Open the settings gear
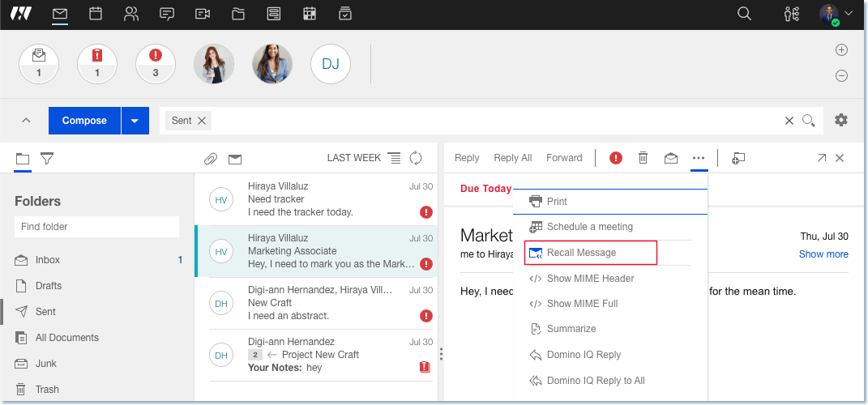Viewport: 868px width, 405px height. pos(841,120)
